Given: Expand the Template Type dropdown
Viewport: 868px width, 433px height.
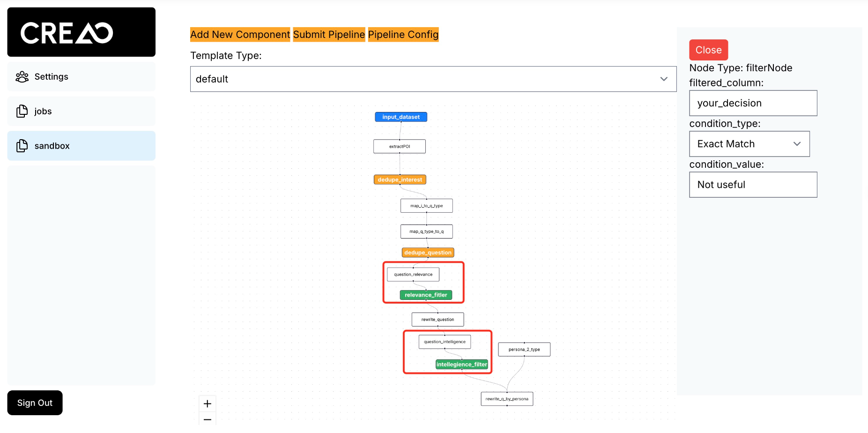Looking at the screenshot, I should [433, 79].
